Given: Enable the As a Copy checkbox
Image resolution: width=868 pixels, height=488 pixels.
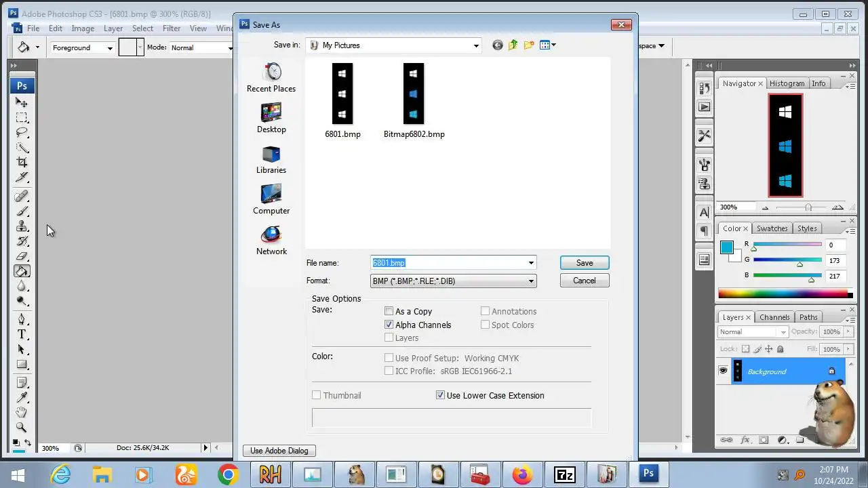Looking at the screenshot, I should (389, 311).
